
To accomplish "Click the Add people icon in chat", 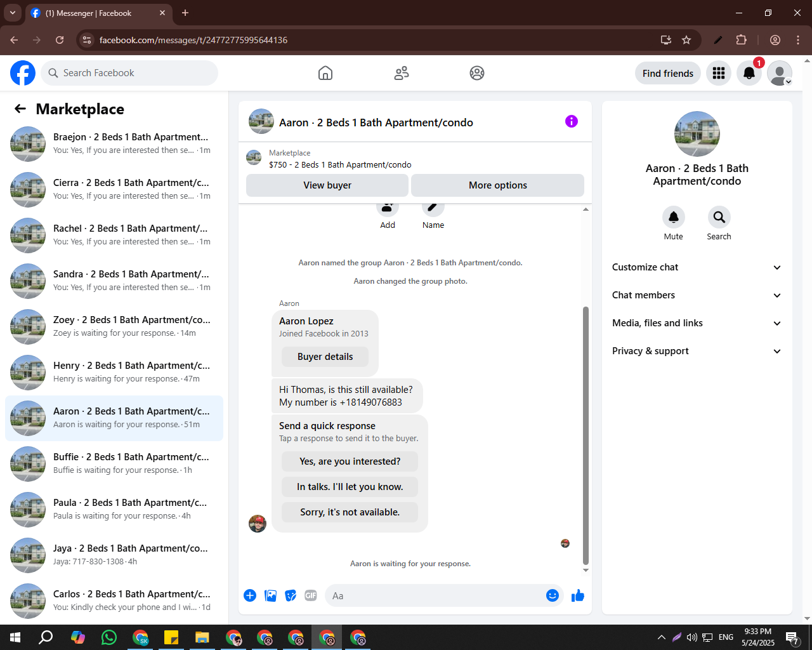I will click(x=388, y=209).
